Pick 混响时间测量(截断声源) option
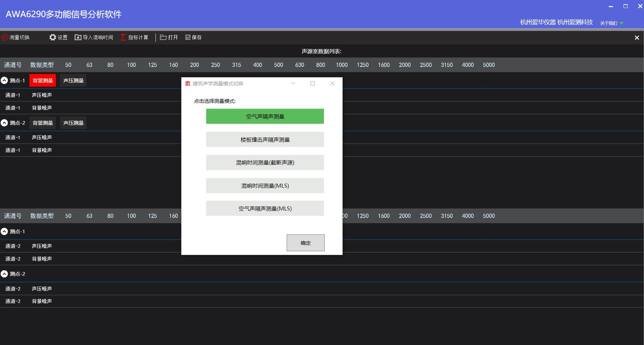Viewport: 644px width, 345px height. [265, 162]
